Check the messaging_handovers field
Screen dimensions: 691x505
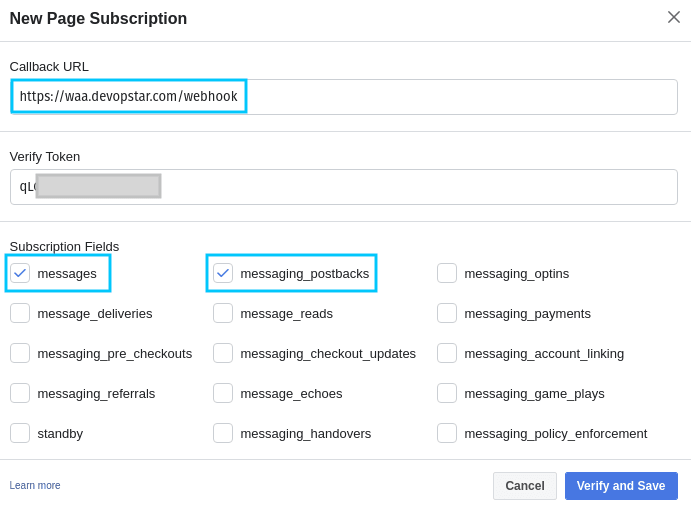tap(223, 433)
